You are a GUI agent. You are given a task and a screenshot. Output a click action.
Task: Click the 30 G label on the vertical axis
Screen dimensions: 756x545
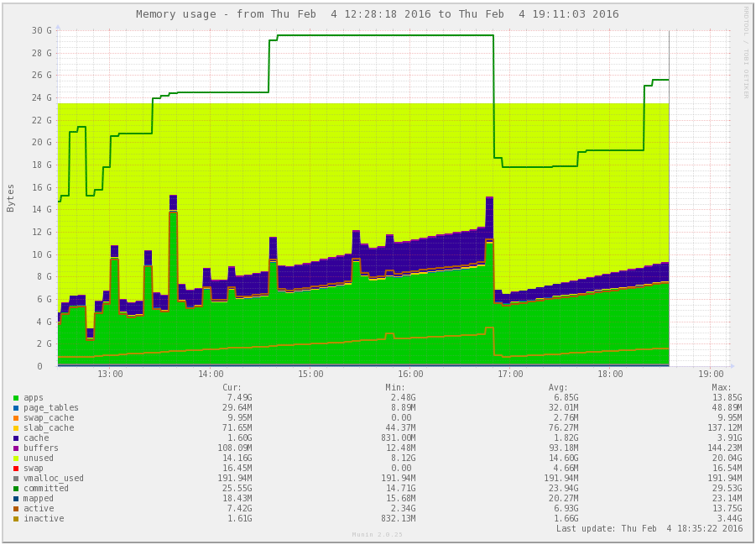41,30
